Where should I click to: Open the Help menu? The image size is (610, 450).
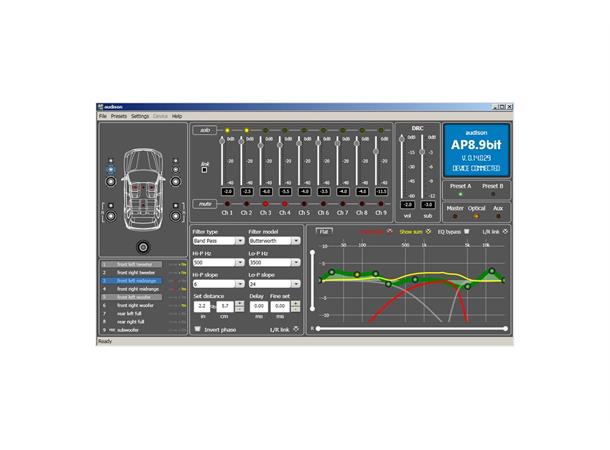point(177,116)
